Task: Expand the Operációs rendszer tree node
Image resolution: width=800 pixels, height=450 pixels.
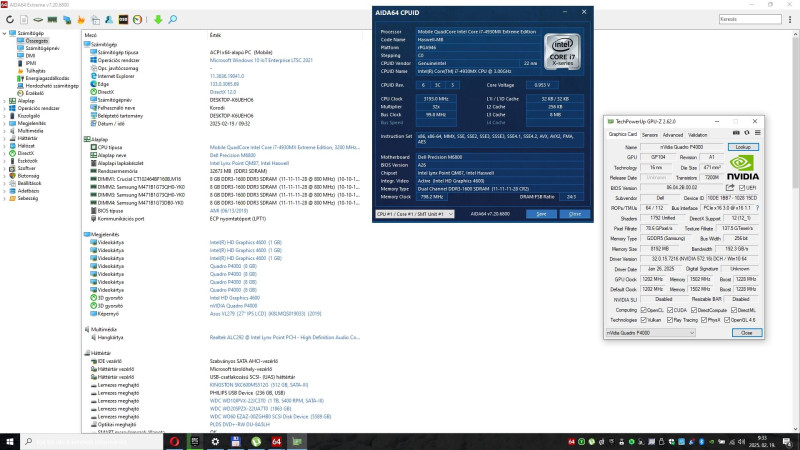Action: pos(5,108)
